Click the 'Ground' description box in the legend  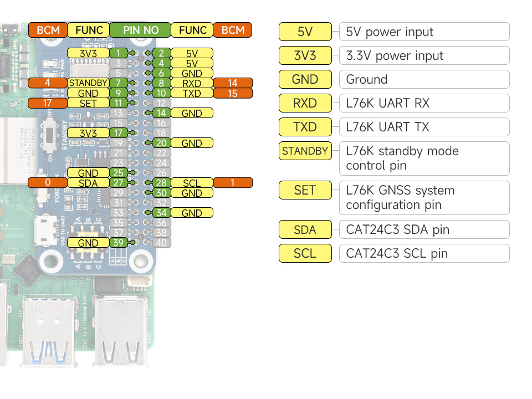(424, 80)
